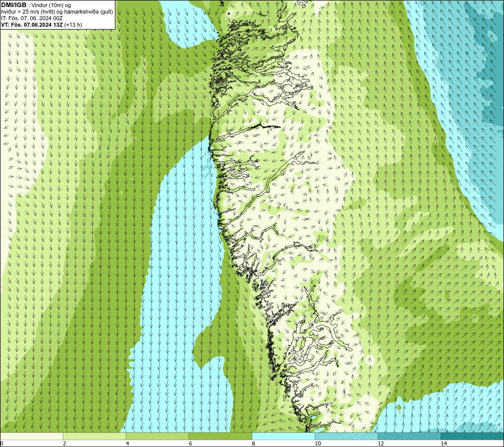
Task: Click the 2–4 m/s legend color swatch
Action: [x=95, y=436]
